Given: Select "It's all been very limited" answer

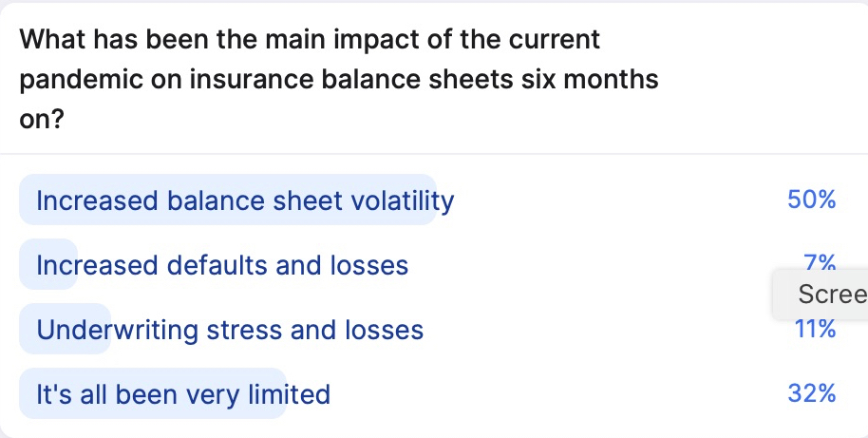Looking at the screenshot, I should coord(182,393).
